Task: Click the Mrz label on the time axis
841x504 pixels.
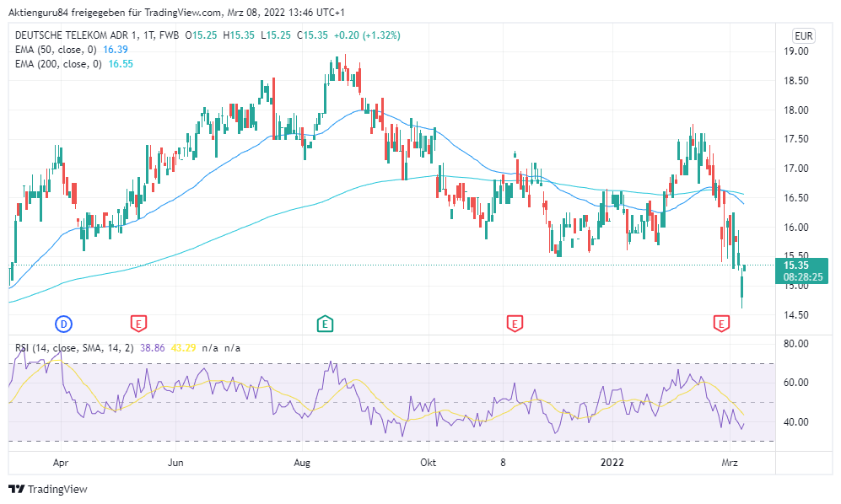Action: (730, 463)
